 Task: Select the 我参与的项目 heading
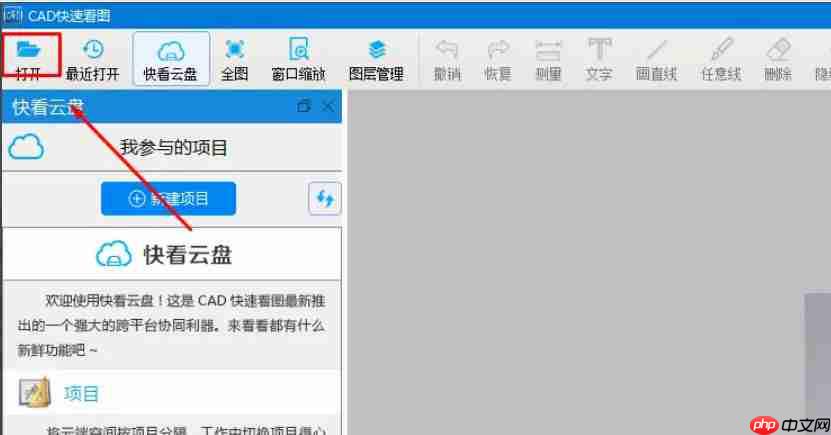pos(174,147)
